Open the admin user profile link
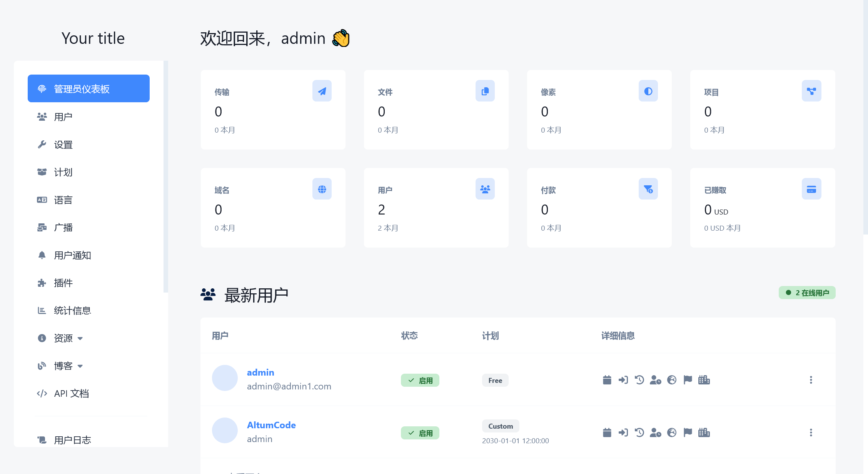868x474 pixels. [260, 373]
